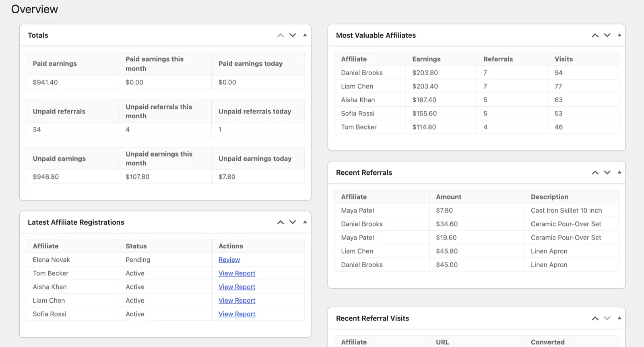Collapse the Totals panel
The width and height of the screenshot is (644, 347).
coord(305,35)
